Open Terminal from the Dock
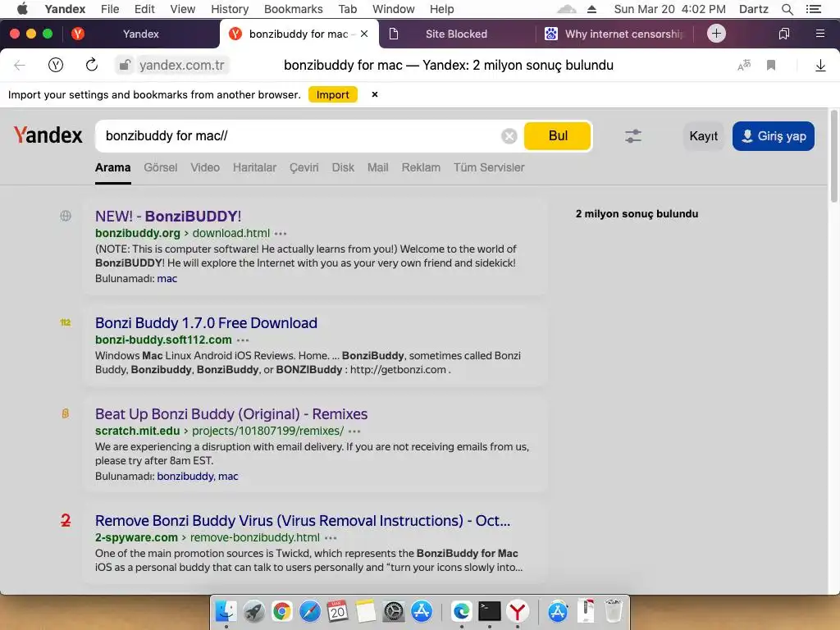The image size is (840, 630). 489,611
